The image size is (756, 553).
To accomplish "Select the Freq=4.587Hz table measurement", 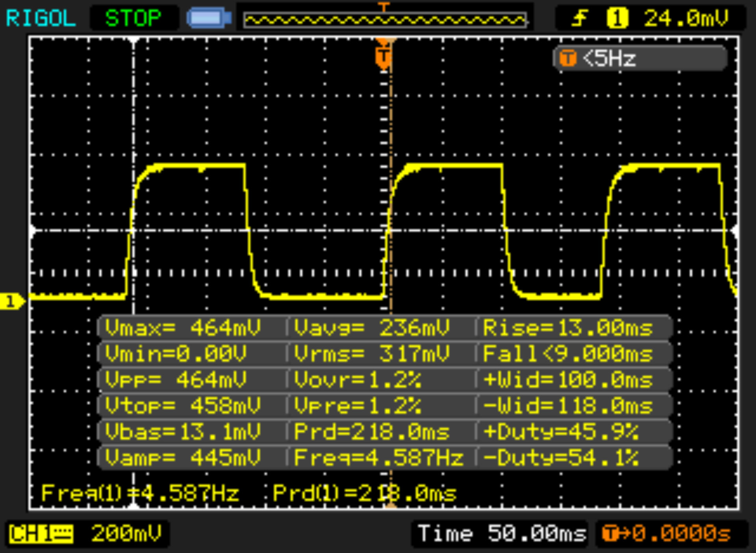I will coord(378,458).
